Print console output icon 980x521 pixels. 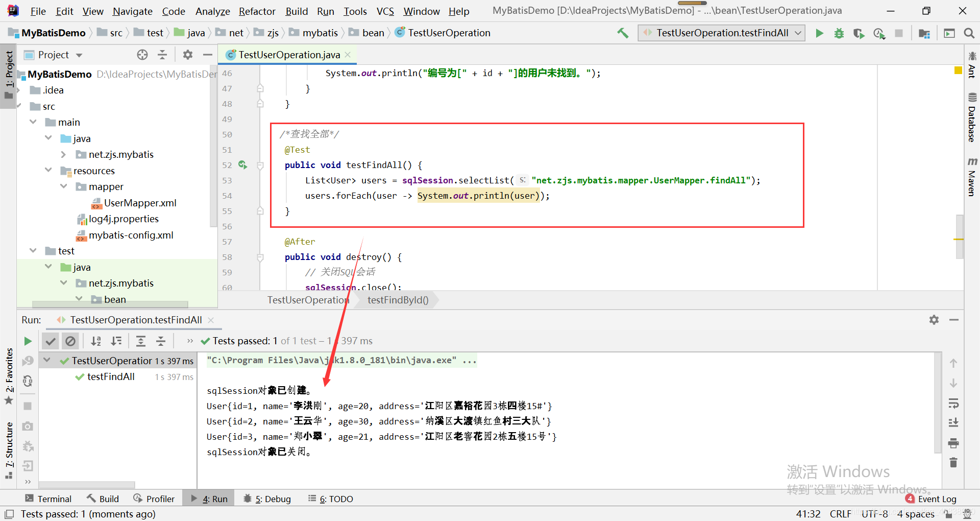point(953,443)
